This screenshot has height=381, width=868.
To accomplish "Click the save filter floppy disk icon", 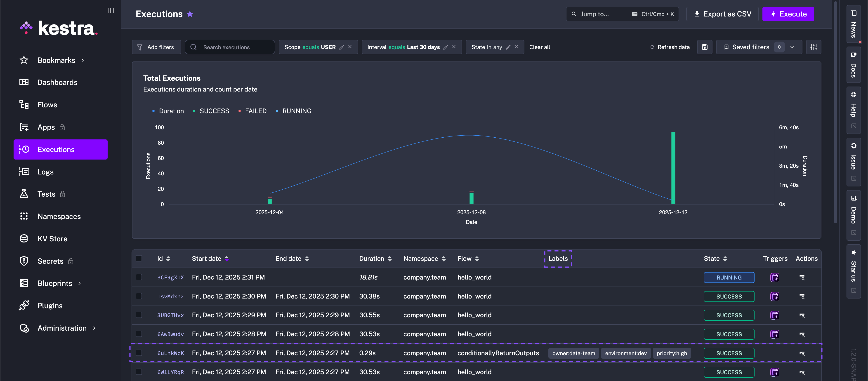I will tap(705, 47).
